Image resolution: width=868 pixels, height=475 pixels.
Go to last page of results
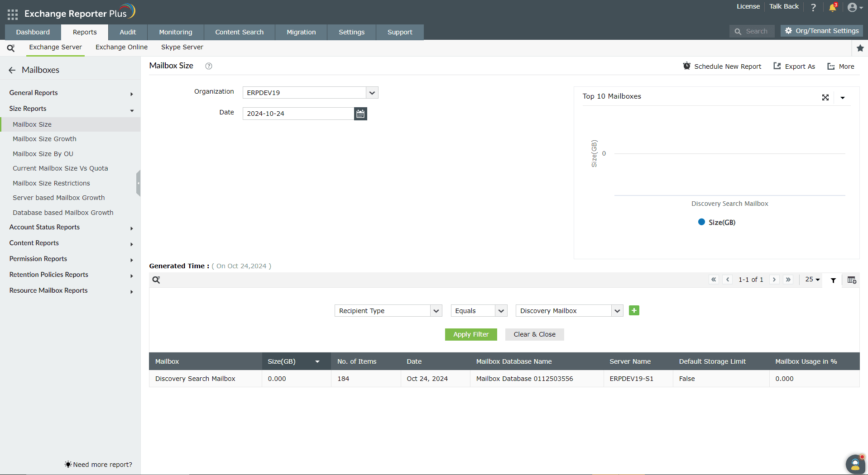(x=788, y=280)
